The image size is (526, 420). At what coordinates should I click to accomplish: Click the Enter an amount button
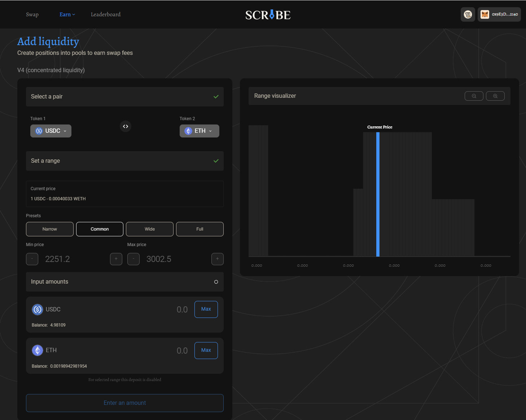tap(125, 403)
